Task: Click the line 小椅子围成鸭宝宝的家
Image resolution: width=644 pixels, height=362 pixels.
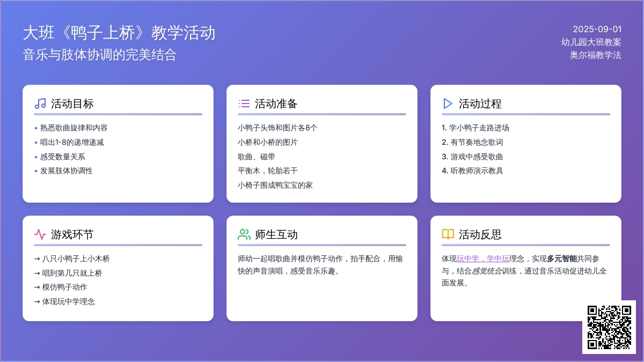Action: (275, 185)
